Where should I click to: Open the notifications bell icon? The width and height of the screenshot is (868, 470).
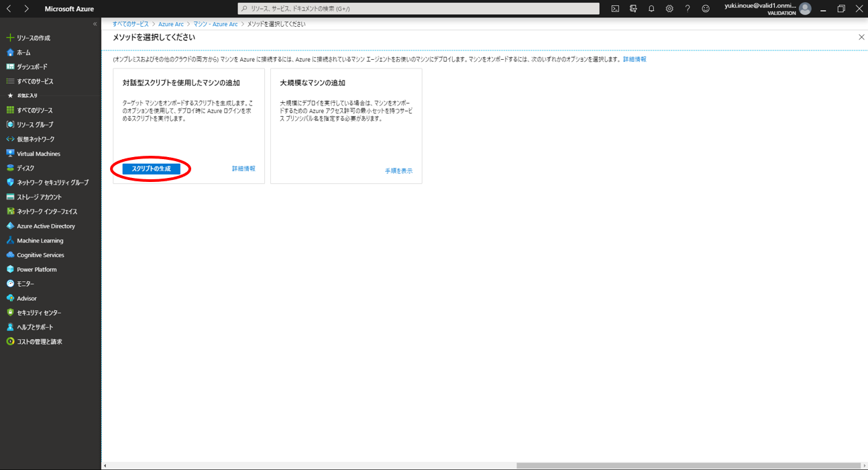pos(651,9)
